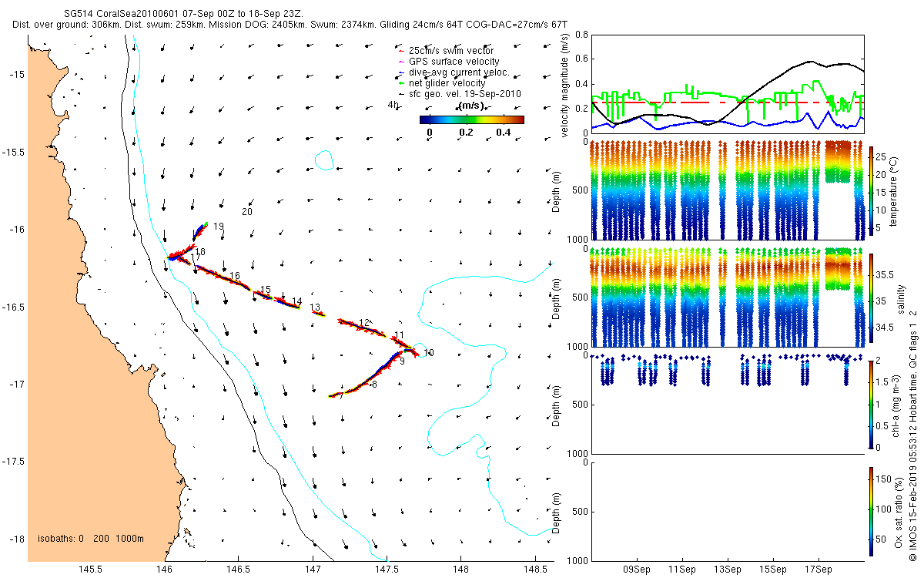Click longitude tick '148.5' on the map axis
Screen dimensions: 924x578
pyautogui.click(x=535, y=570)
